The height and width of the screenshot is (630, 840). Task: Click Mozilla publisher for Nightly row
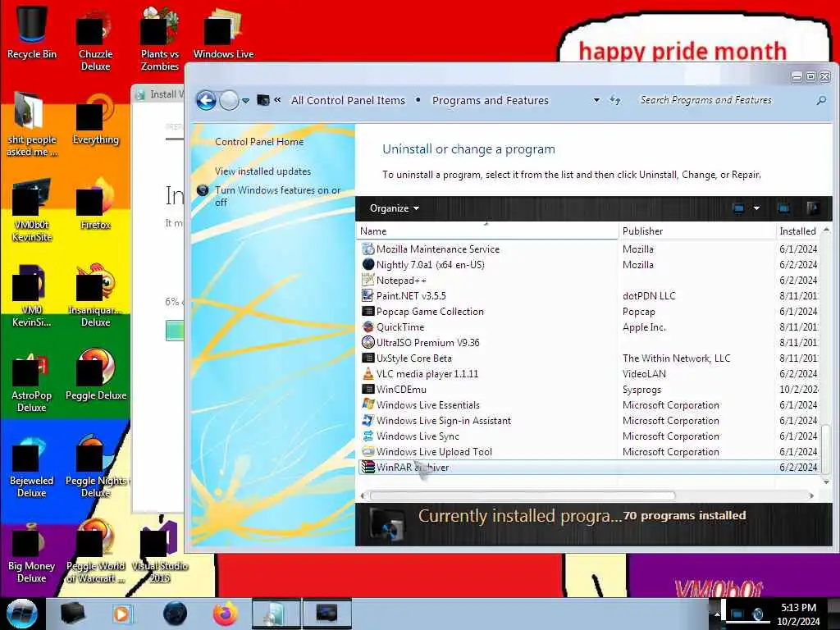(x=638, y=265)
